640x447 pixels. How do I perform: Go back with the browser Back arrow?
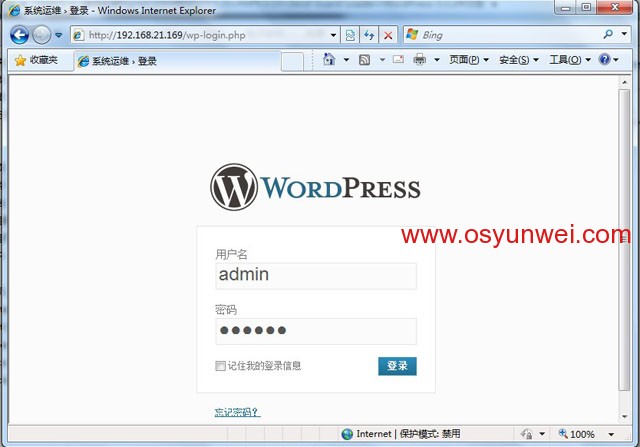coord(19,35)
